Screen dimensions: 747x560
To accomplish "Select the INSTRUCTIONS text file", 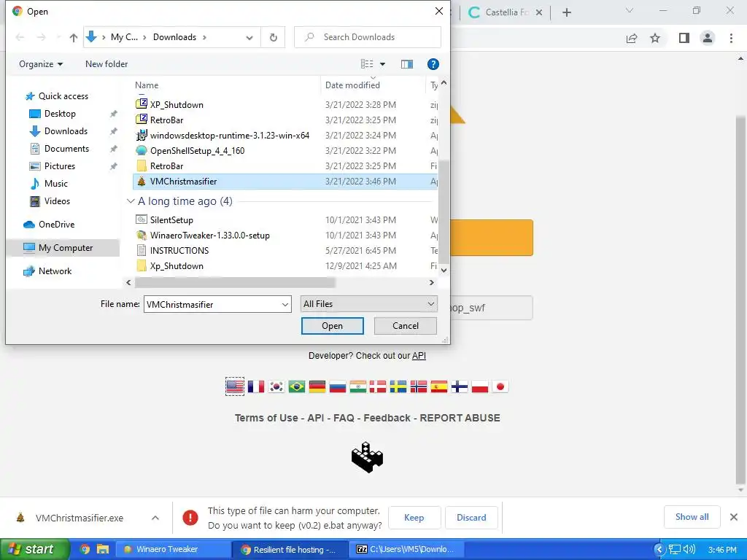I will pos(179,251).
